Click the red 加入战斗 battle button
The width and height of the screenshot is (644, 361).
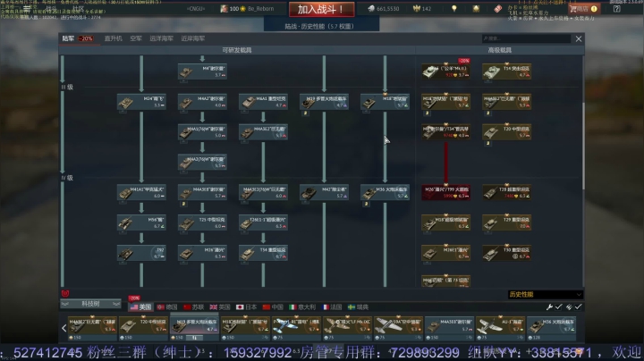(322, 10)
